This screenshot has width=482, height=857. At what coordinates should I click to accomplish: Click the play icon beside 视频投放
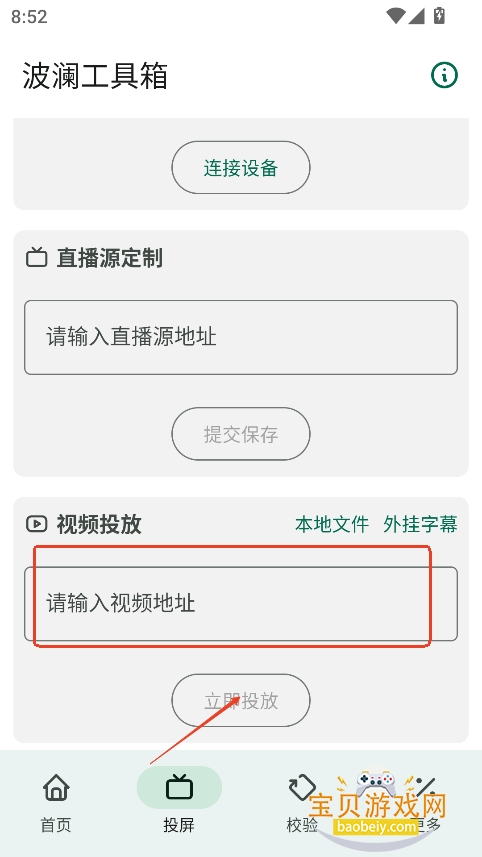tap(37, 524)
